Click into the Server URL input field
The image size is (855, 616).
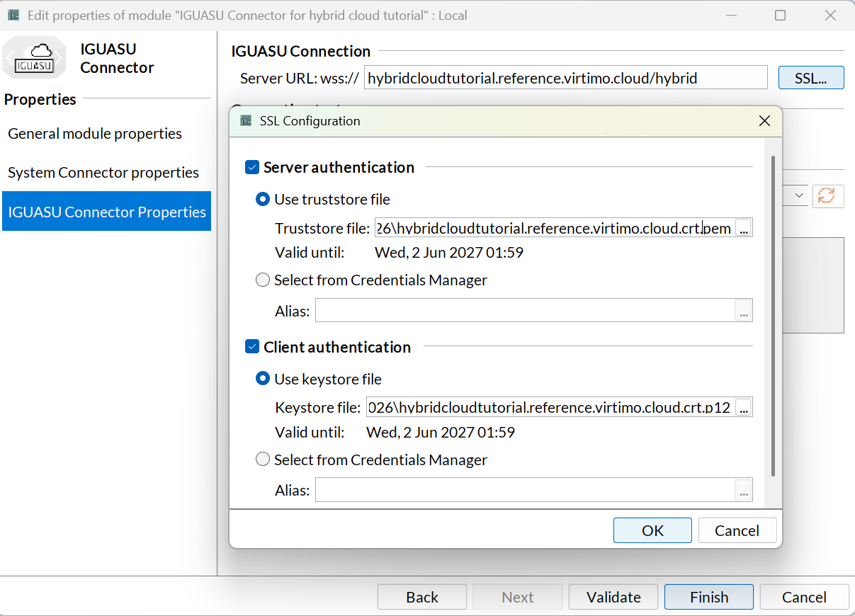click(566, 78)
